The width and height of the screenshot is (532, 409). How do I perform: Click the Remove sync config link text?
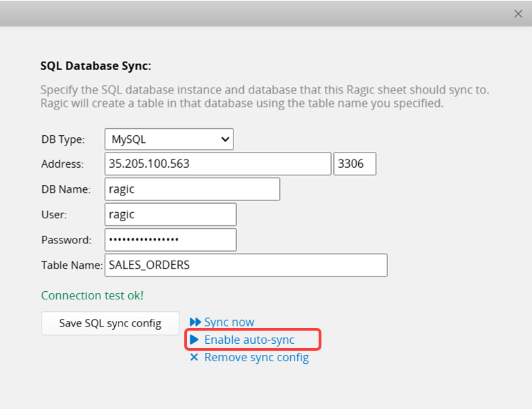point(256,358)
